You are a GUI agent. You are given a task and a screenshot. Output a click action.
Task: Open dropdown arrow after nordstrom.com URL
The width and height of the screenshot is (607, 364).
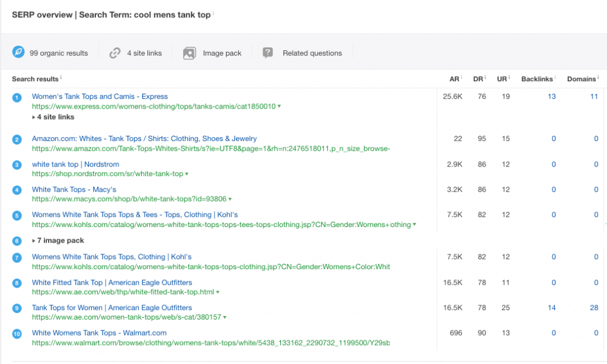tap(187, 174)
